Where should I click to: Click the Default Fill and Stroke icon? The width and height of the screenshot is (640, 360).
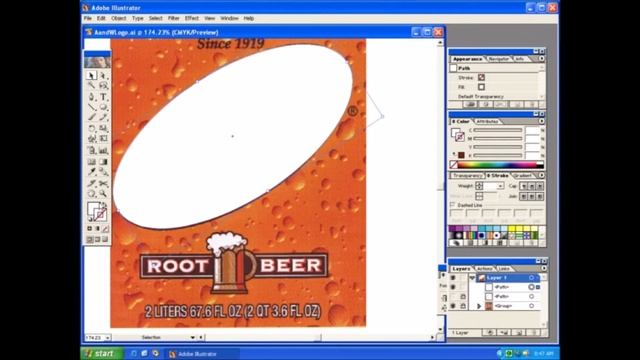[x=90, y=219]
